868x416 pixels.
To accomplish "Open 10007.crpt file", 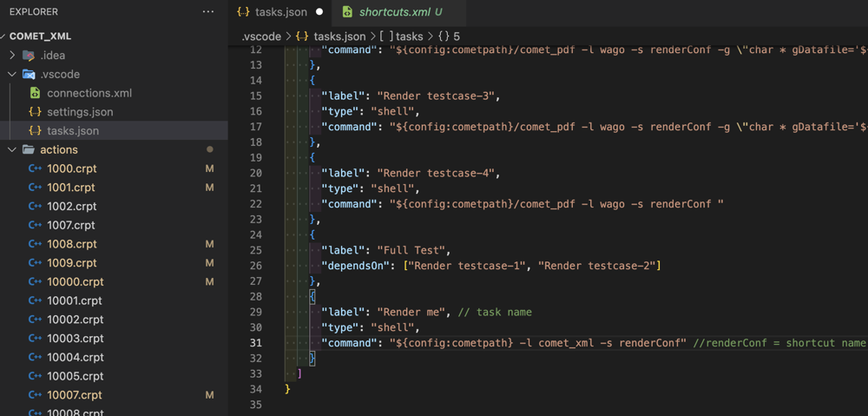I will [x=75, y=395].
